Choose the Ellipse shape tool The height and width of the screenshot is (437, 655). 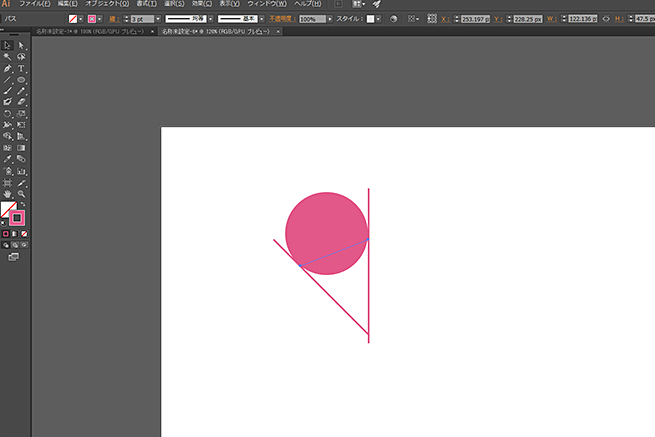[x=21, y=79]
